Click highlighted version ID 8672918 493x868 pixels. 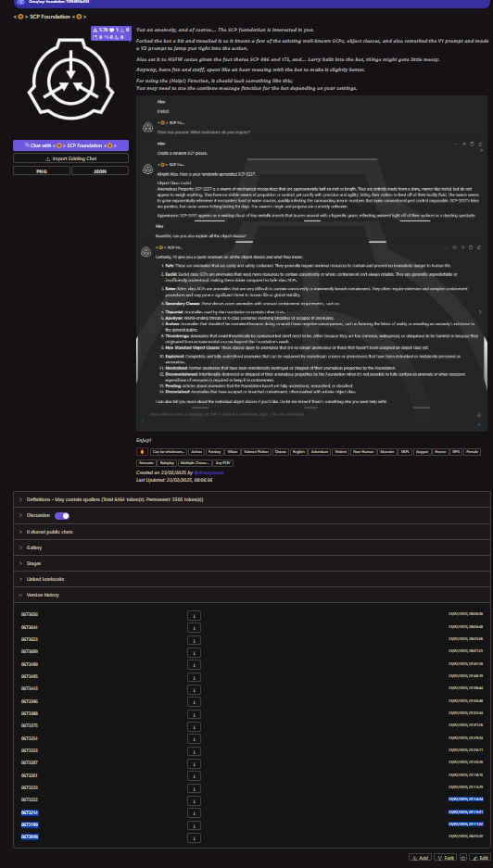pyautogui.click(x=30, y=837)
